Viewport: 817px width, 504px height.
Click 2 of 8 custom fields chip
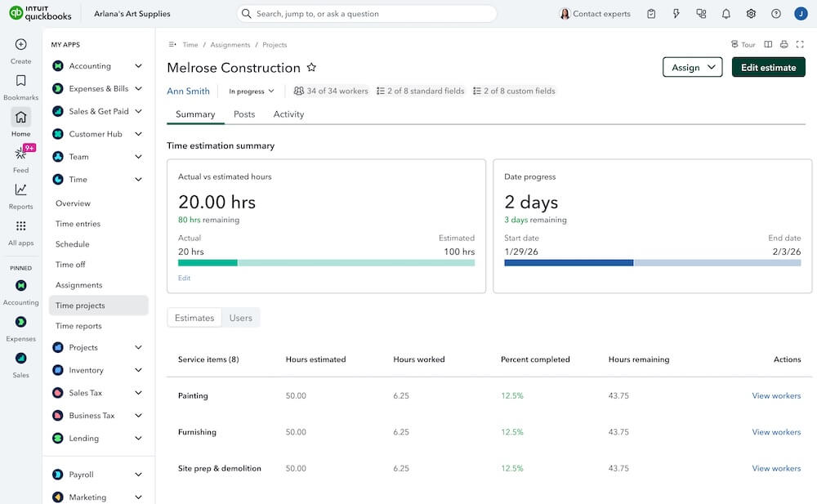[x=514, y=91]
